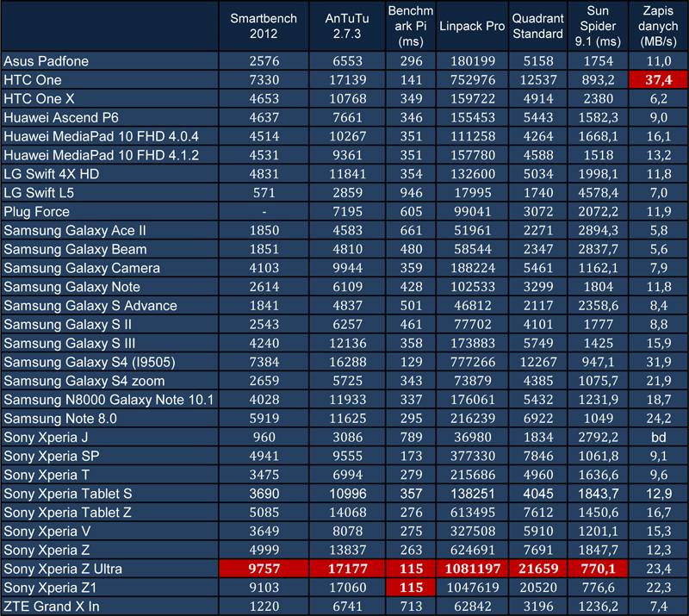Select the Sony Xperia J label

[46, 438]
